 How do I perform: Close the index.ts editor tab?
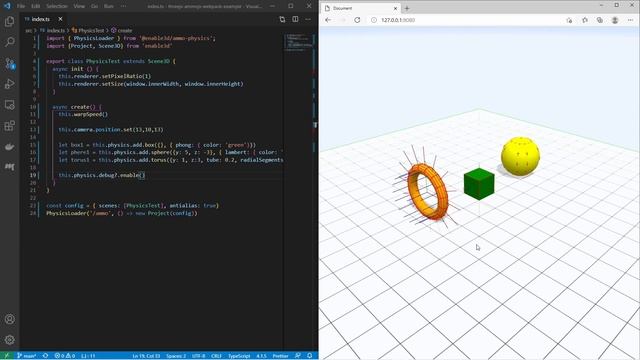pyautogui.click(x=60, y=19)
